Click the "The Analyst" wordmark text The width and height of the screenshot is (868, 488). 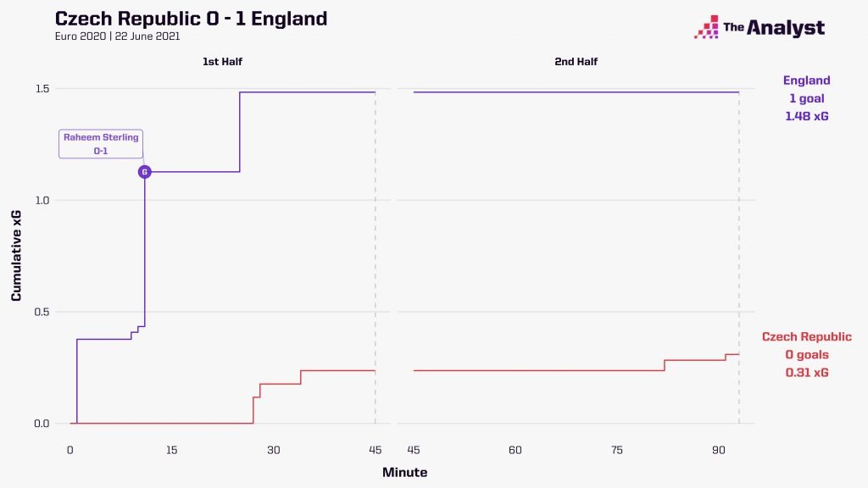[x=773, y=28]
